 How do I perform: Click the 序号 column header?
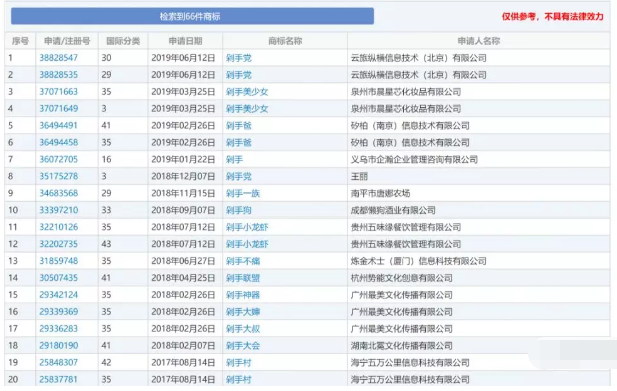tap(20, 41)
